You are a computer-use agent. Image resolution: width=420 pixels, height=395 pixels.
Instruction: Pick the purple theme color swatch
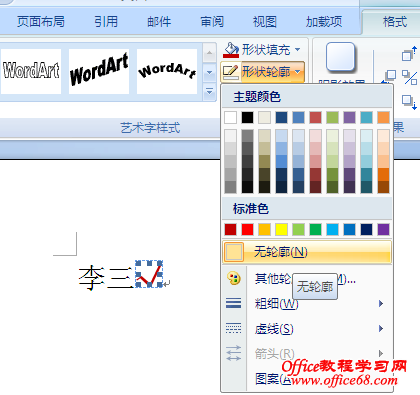(x=349, y=117)
